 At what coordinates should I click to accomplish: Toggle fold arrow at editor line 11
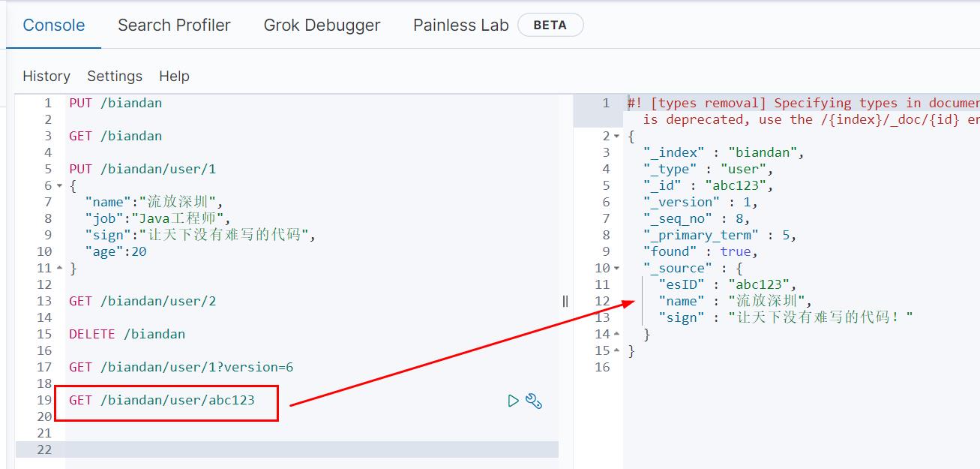(x=59, y=268)
